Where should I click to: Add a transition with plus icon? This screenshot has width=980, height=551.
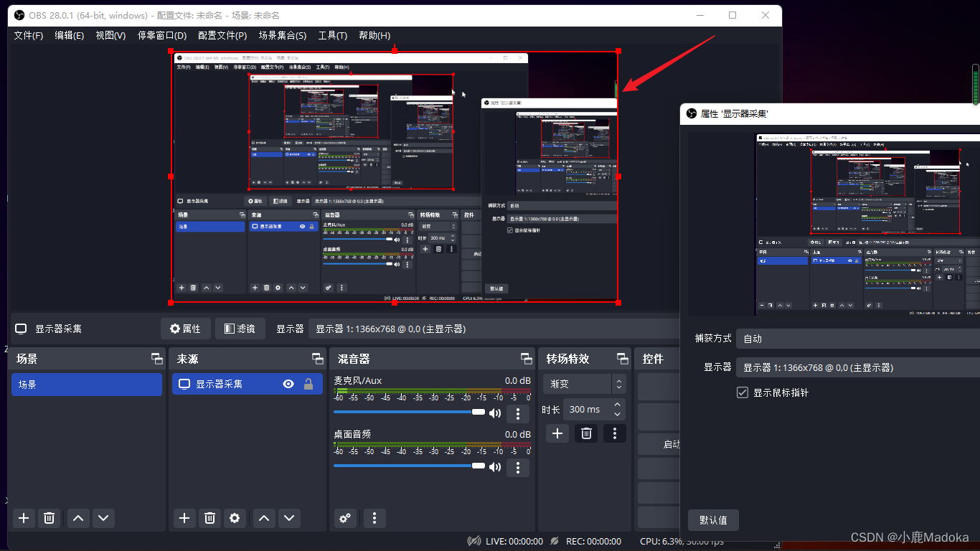click(557, 433)
